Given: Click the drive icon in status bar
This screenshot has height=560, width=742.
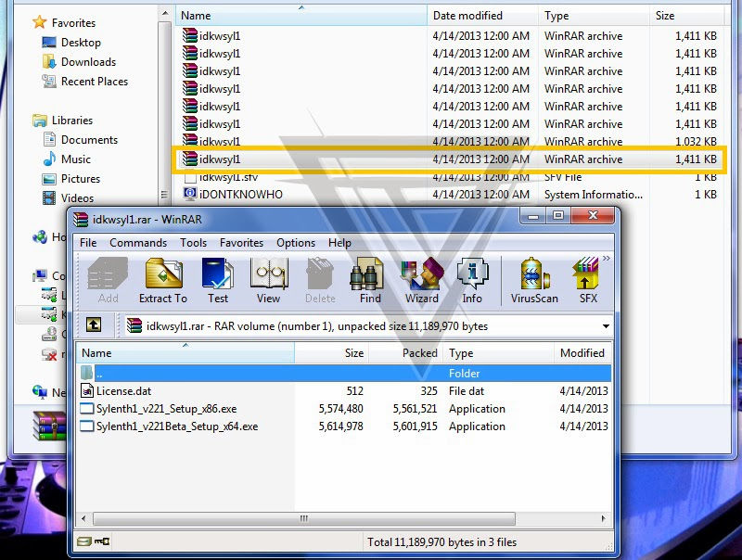Looking at the screenshot, I should click(x=83, y=541).
